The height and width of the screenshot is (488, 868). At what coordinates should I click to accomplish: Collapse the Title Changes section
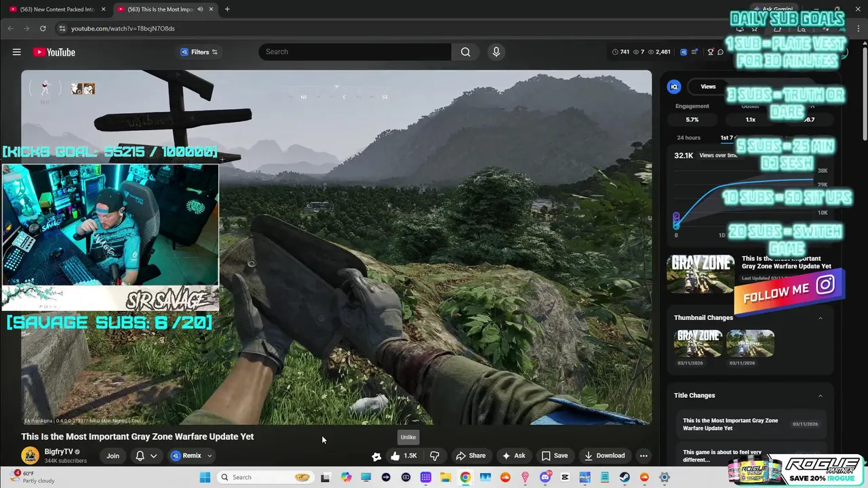coord(820,396)
